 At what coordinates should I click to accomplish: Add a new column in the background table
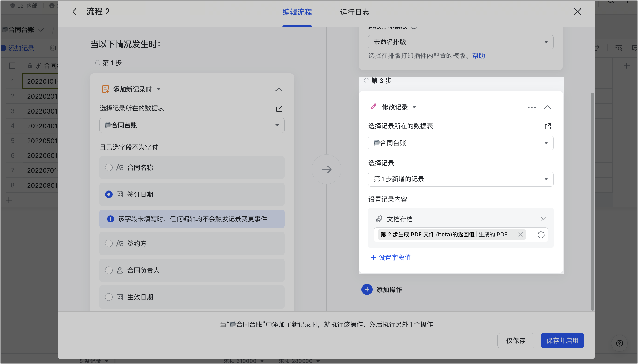tap(626, 66)
